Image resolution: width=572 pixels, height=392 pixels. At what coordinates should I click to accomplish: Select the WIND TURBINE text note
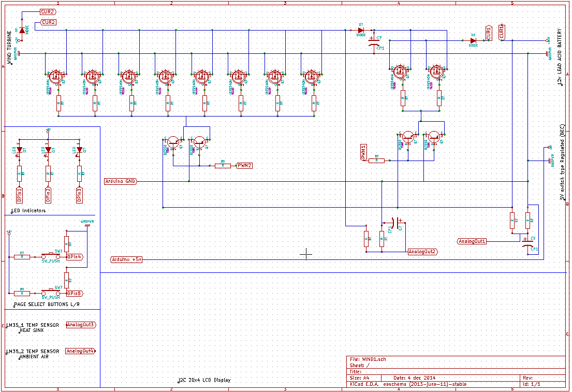pyautogui.click(x=9, y=48)
